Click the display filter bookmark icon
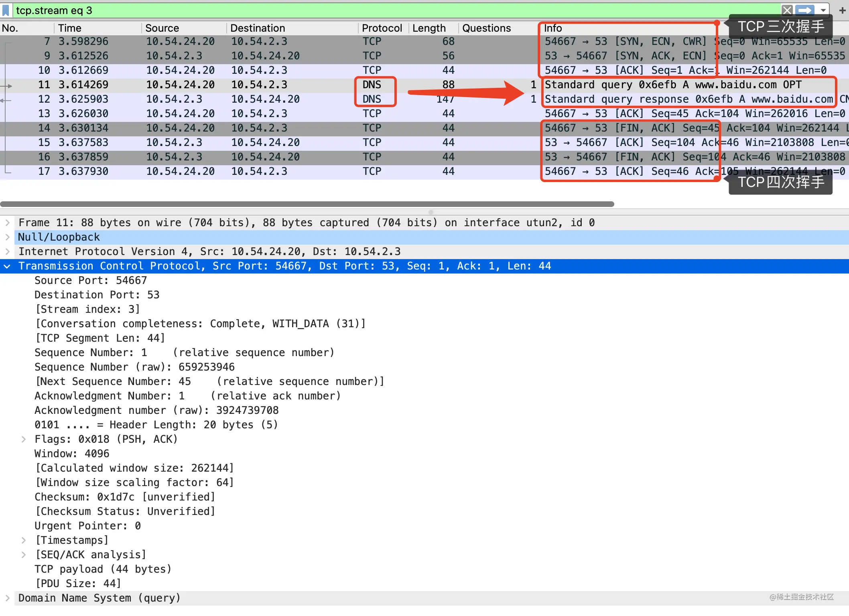 click(x=6, y=10)
